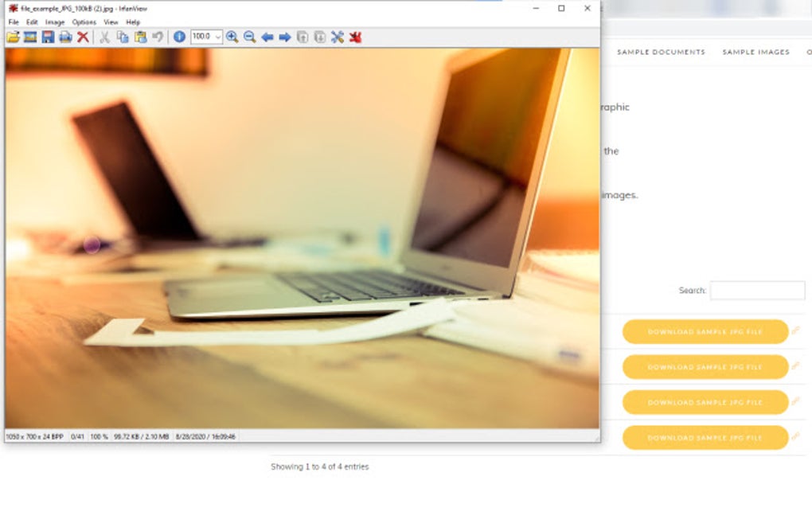Open Properties using the wrench icon
Image resolution: width=812 pixels, height=508 pixels.
tap(337, 37)
